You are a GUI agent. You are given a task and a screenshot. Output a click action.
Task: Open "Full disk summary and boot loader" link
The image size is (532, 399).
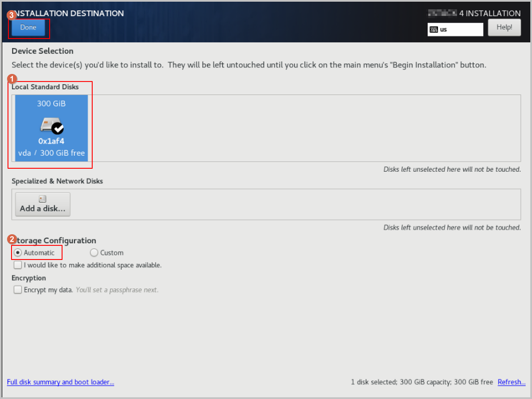point(61,382)
